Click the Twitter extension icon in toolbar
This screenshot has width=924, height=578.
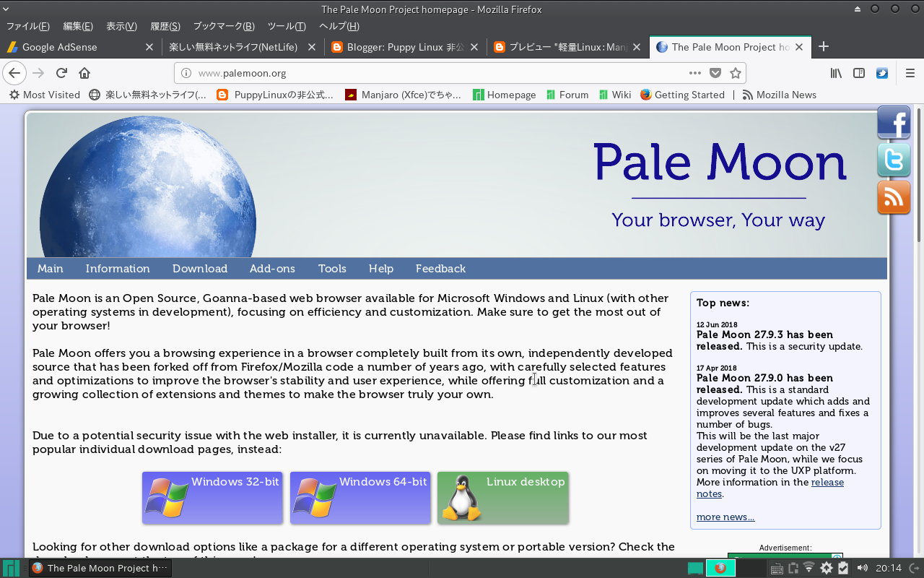tap(882, 73)
